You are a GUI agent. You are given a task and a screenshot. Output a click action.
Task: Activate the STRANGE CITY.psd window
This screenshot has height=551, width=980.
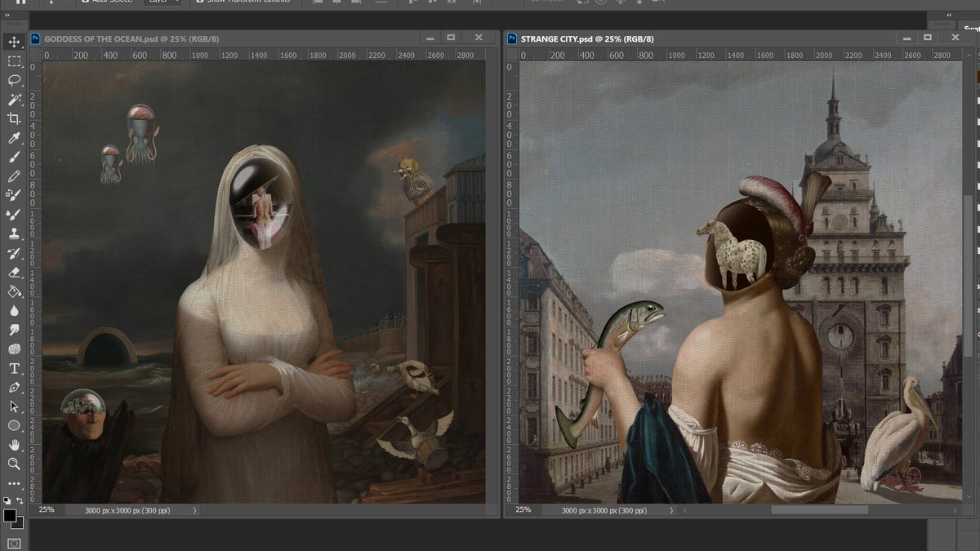coord(586,38)
